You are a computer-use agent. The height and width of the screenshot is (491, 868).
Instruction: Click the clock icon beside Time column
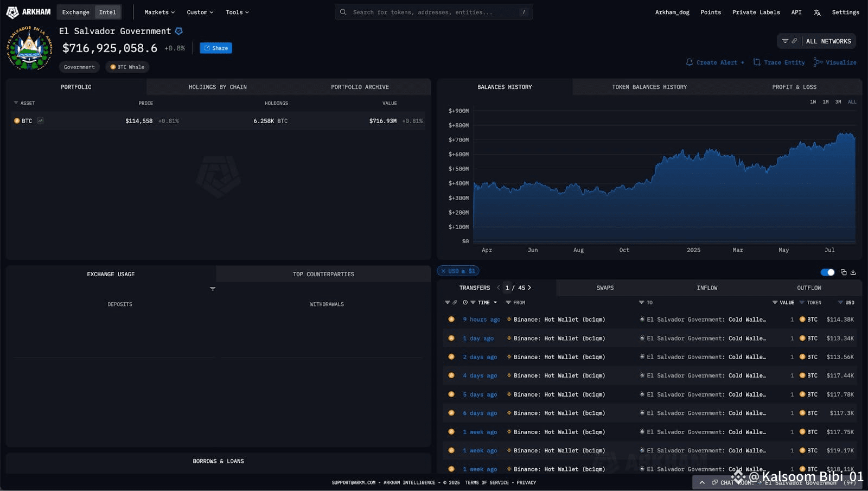[465, 303]
